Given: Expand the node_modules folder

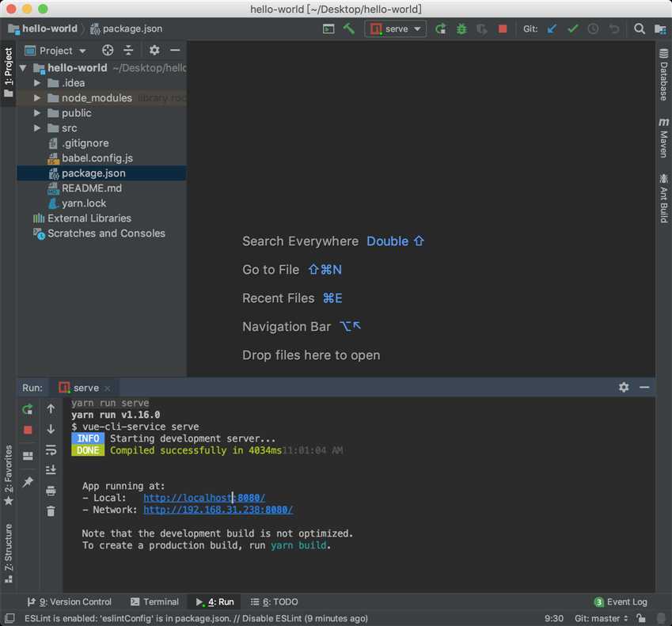Looking at the screenshot, I should click(x=37, y=98).
